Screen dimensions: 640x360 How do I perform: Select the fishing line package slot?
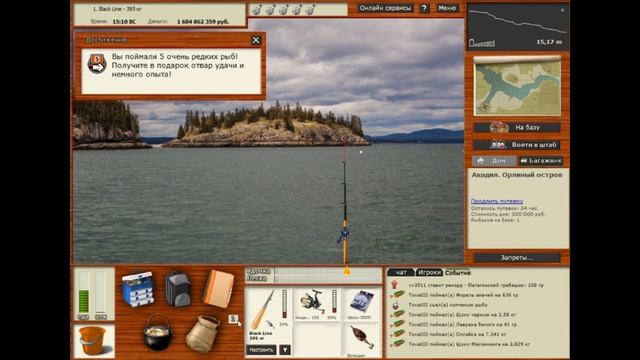[361, 304]
